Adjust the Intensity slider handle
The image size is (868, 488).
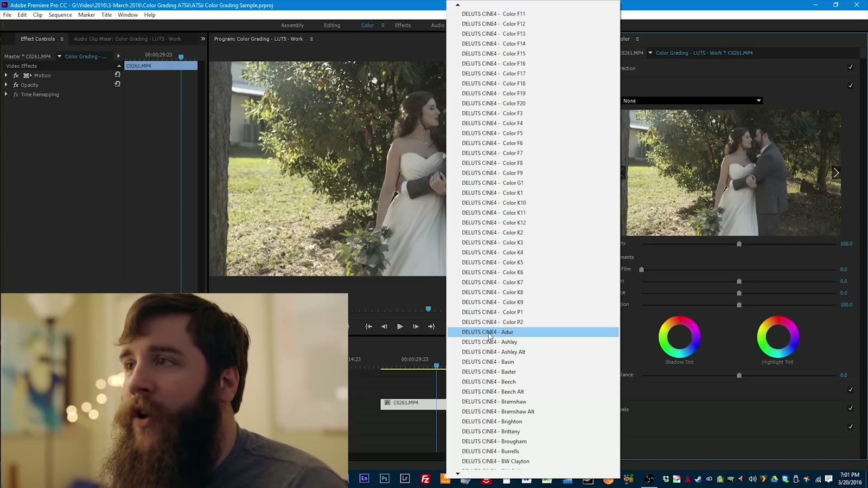tap(739, 244)
